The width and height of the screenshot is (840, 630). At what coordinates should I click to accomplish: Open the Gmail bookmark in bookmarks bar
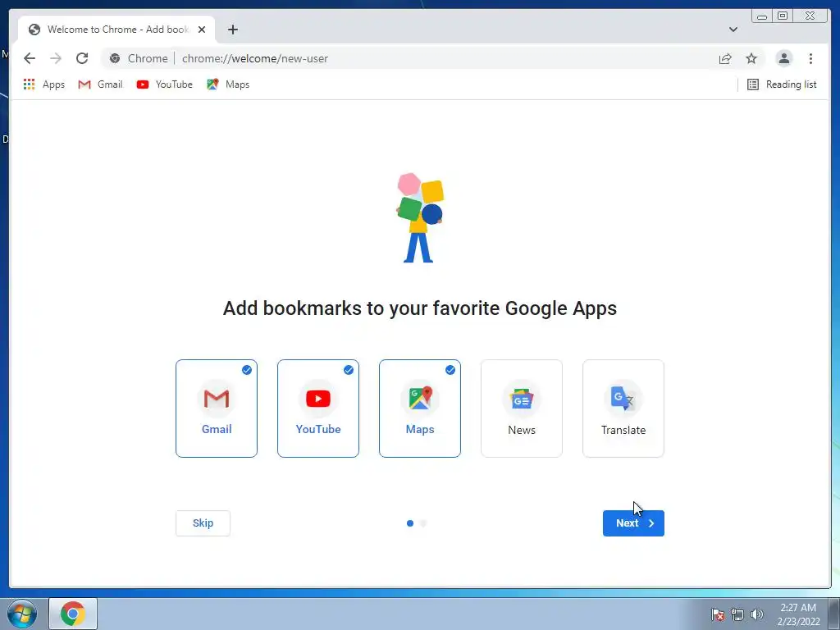[x=100, y=84]
